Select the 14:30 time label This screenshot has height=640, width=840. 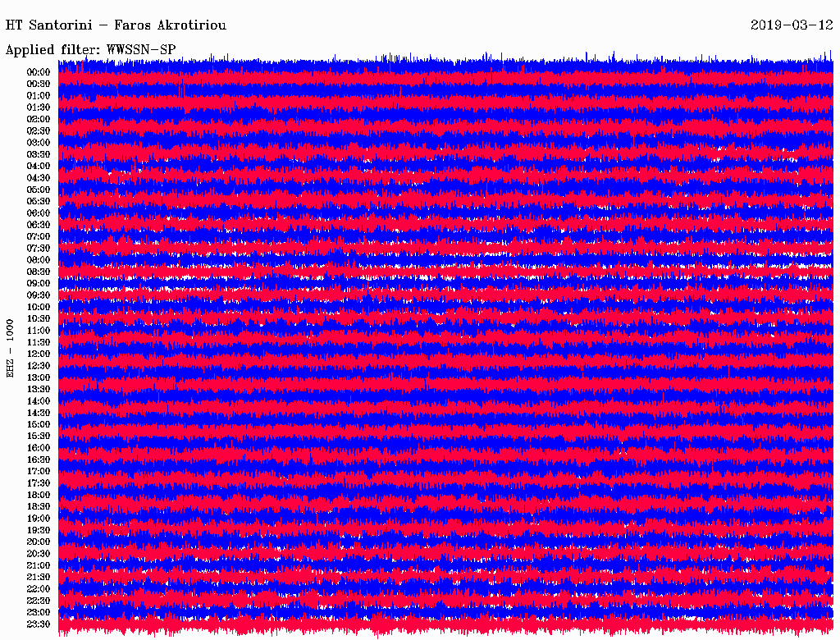point(39,413)
